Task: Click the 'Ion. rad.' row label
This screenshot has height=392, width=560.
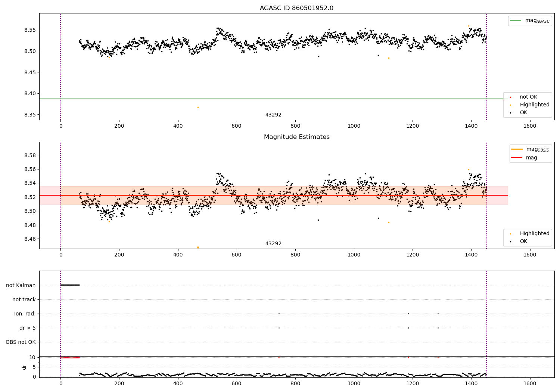Action: [25, 314]
